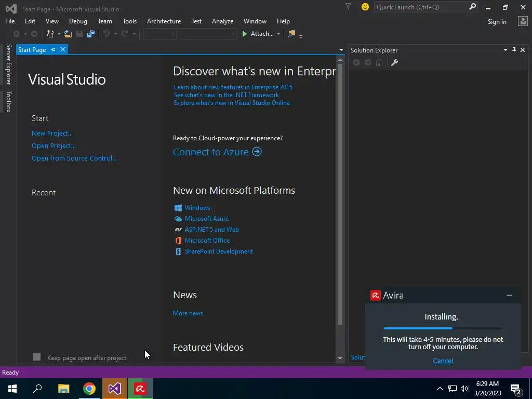Click the taskbar volume speaker icon

464,389
